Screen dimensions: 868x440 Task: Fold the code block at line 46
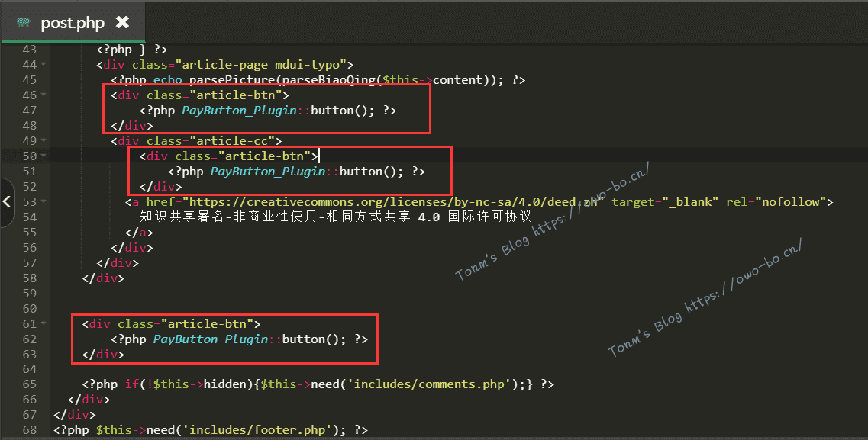pyautogui.click(x=44, y=95)
